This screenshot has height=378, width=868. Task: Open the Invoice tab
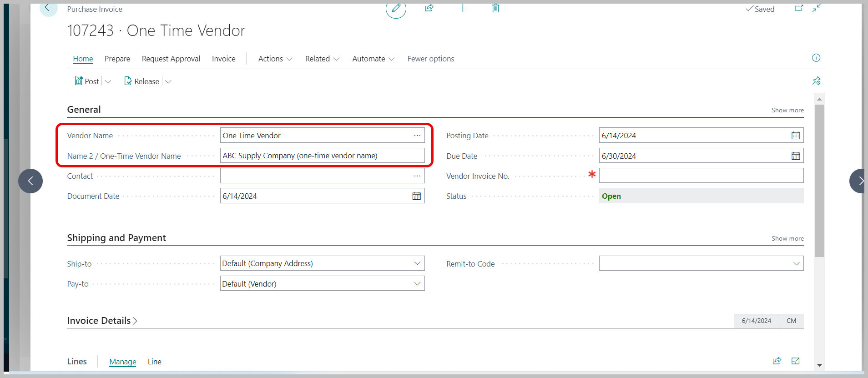pyautogui.click(x=224, y=59)
